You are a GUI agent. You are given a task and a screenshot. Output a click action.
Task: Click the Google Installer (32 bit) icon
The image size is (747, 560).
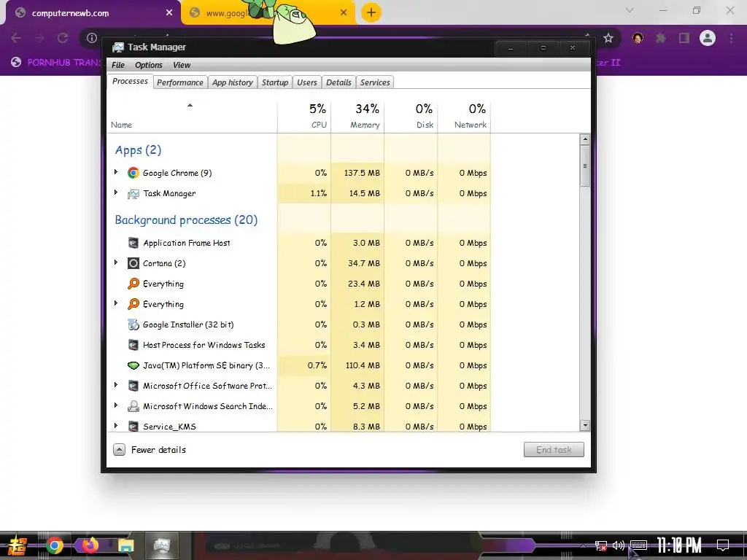point(133,324)
